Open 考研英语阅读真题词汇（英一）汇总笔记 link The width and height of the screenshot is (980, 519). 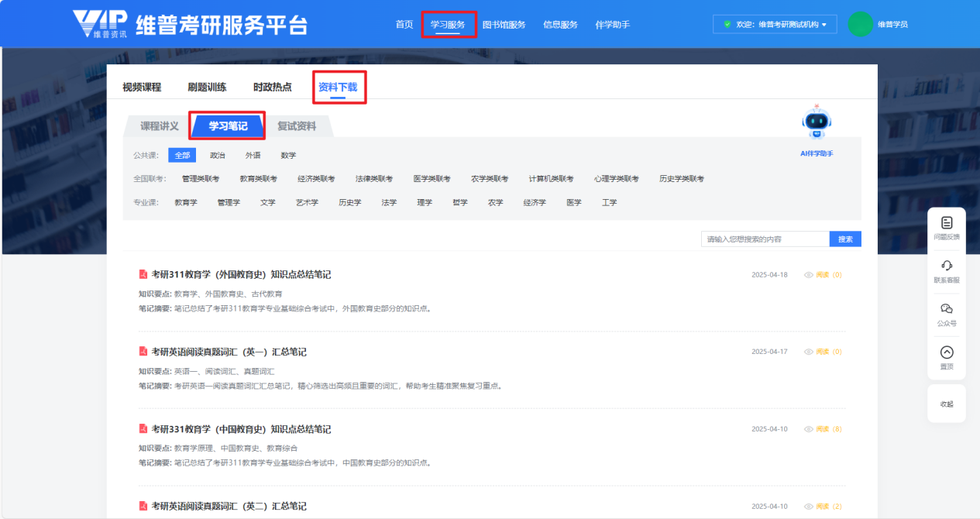pyautogui.click(x=229, y=352)
